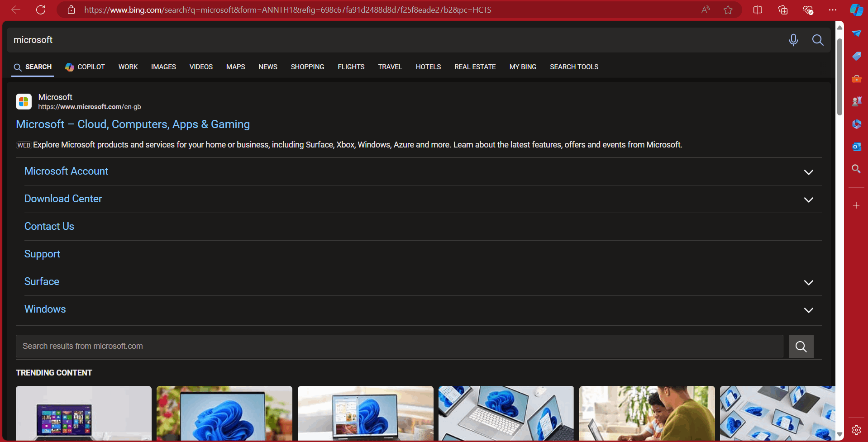Open the My Bing tab
This screenshot has width=868, height=442.
click(x=523, y=67)
